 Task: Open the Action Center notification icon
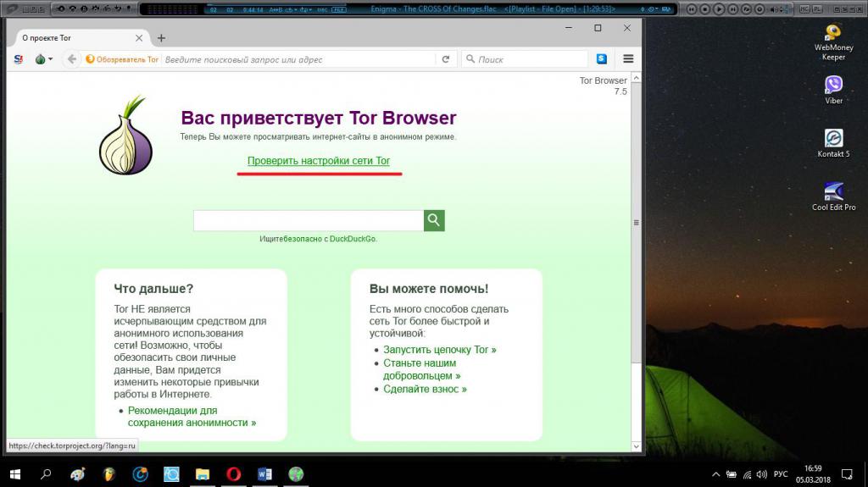[x=847, y=474]
